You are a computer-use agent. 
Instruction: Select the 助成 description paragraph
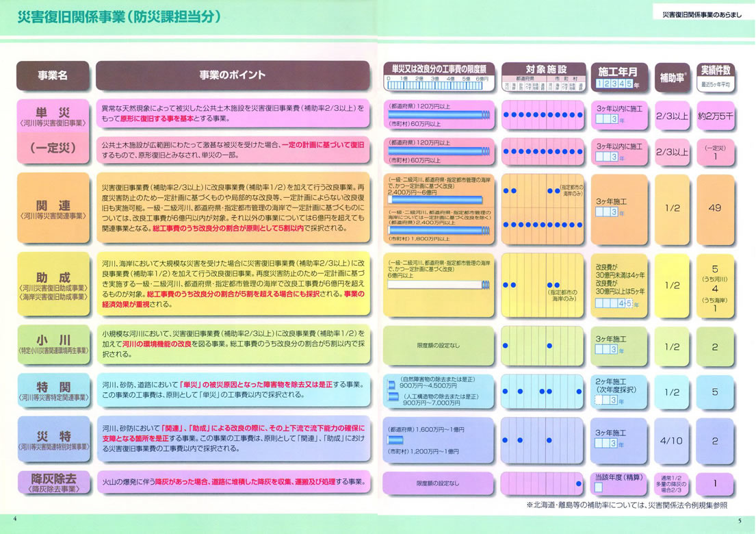(x=233, y=283)
